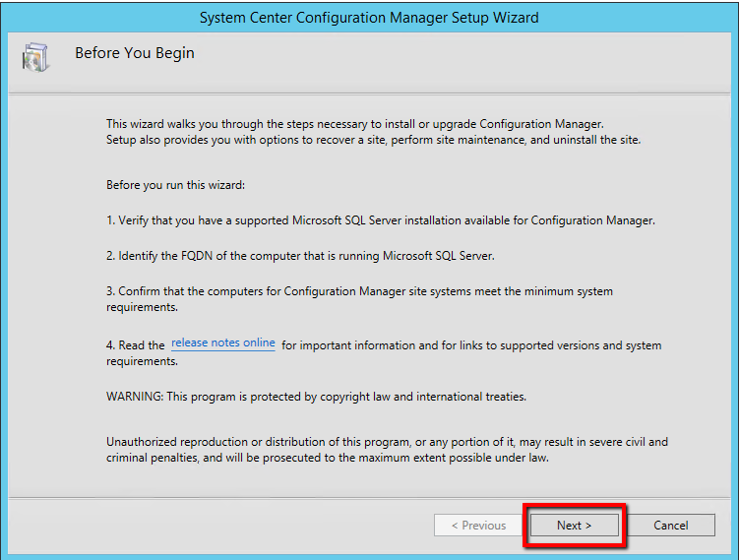
Task: Click the WARNING copyright law line
Action: coord(316,397)
